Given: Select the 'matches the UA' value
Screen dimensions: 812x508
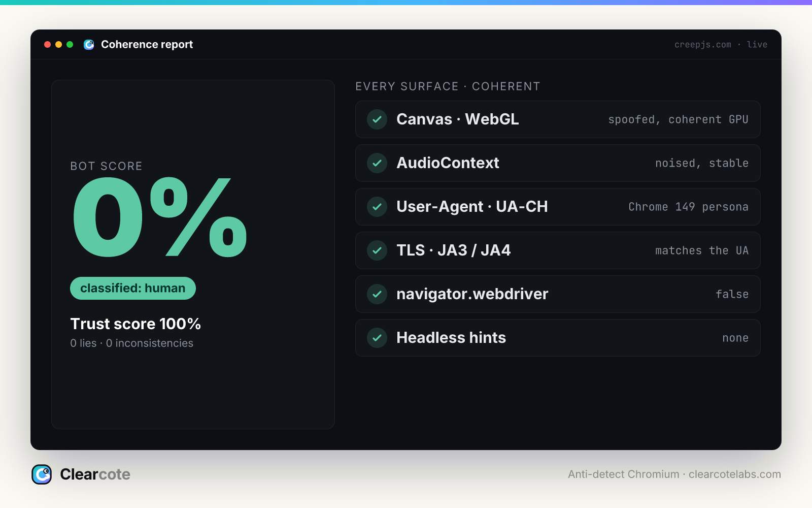Looking at the screenshot, I should point(702,250).
